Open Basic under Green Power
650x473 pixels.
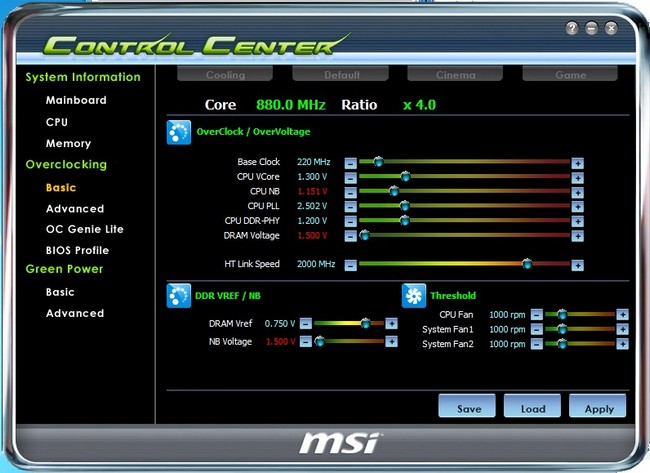60,292
